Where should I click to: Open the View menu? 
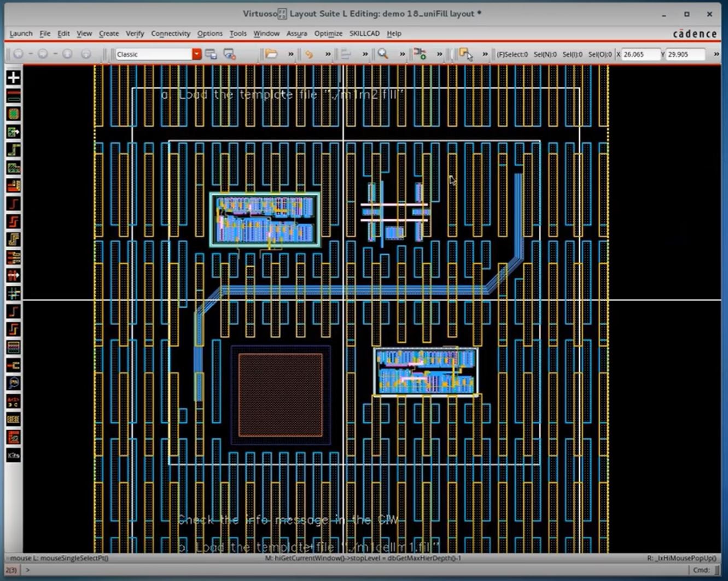point(84,33)
